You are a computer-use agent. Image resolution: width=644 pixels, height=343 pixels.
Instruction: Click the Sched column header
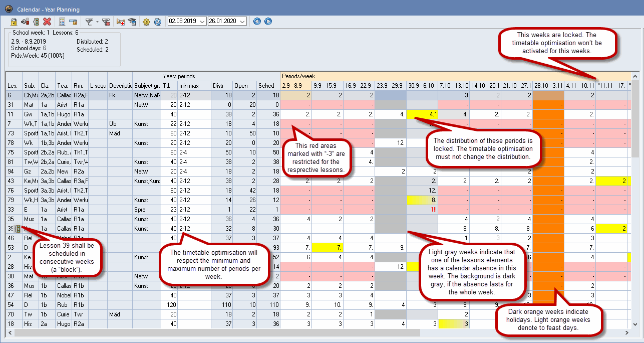coord(268,86)
